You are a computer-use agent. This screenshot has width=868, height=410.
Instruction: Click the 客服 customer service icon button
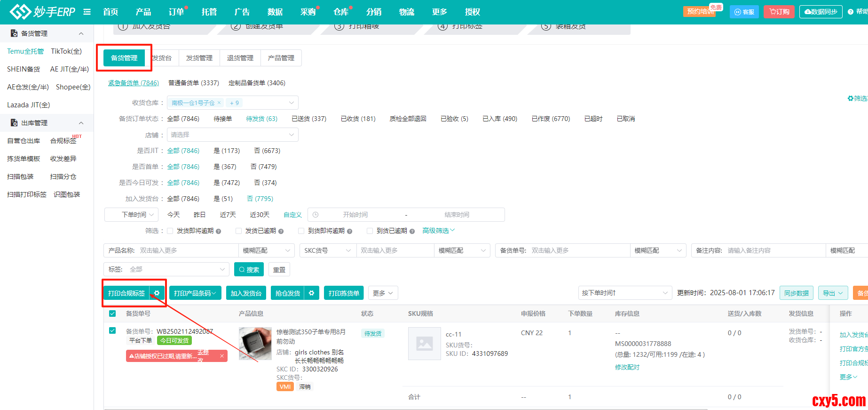point(744,12)
